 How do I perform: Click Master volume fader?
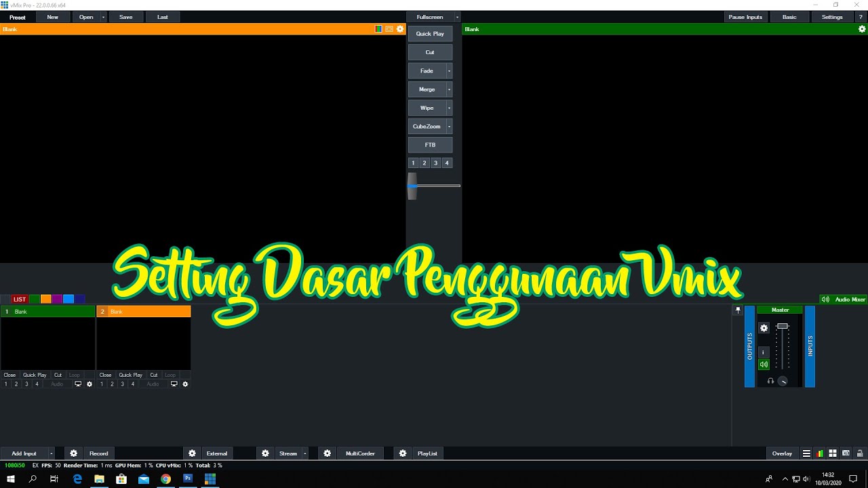(x=783, y=327)
